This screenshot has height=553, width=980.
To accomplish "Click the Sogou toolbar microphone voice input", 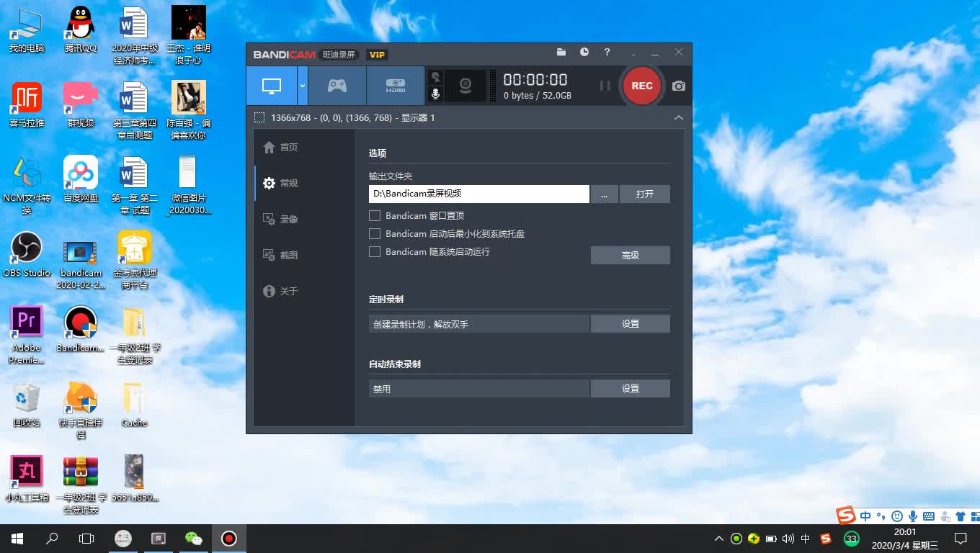I will [913, 516].
